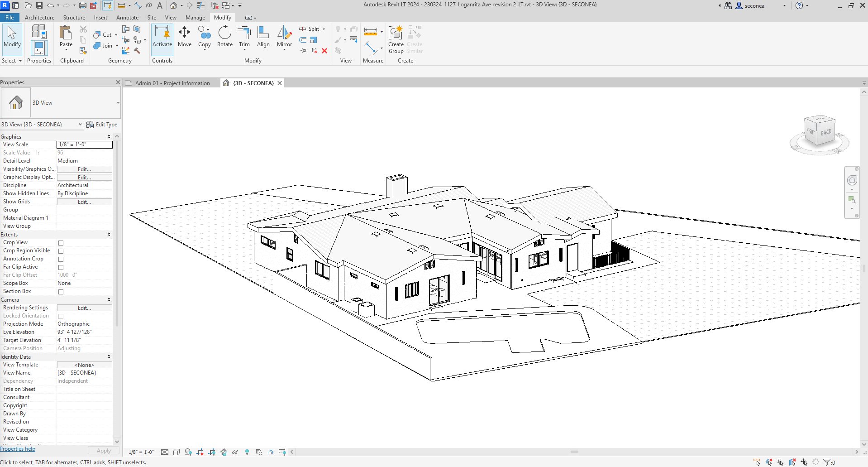This screenshot has height=467, width=868.
Task: Click Unlocked 3D View house icon in view bar
Action: click(x=224, y=452)
